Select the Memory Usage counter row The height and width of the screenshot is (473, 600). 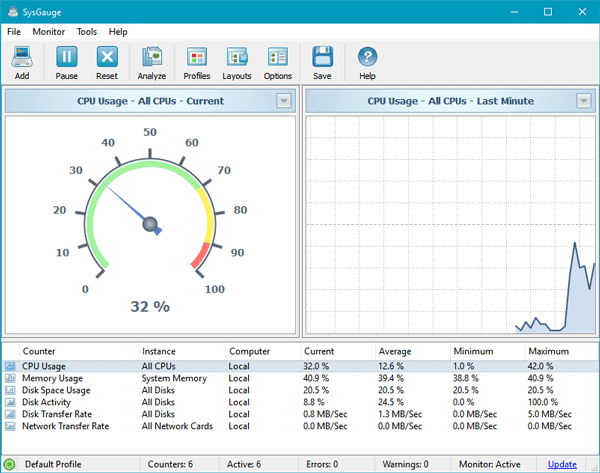[x=300, y=378]
